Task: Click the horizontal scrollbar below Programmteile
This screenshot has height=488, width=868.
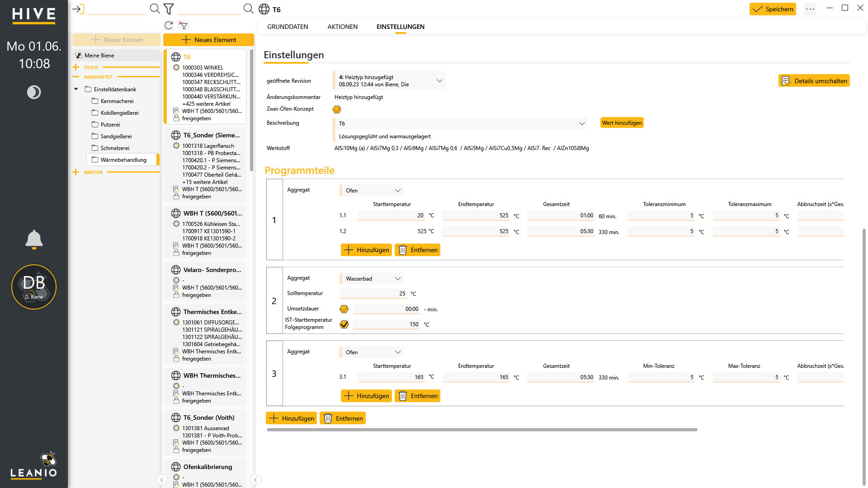Action: point(482,430)
